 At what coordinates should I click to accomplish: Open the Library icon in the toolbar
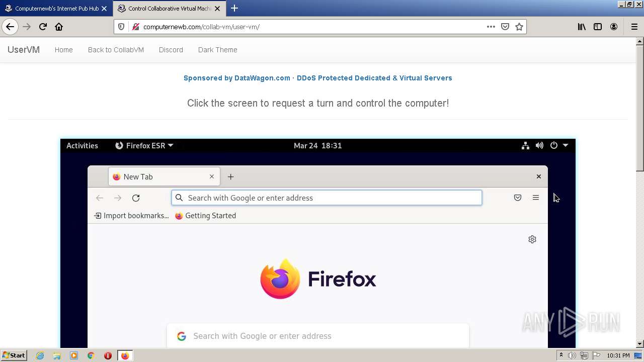pos(582,27)
